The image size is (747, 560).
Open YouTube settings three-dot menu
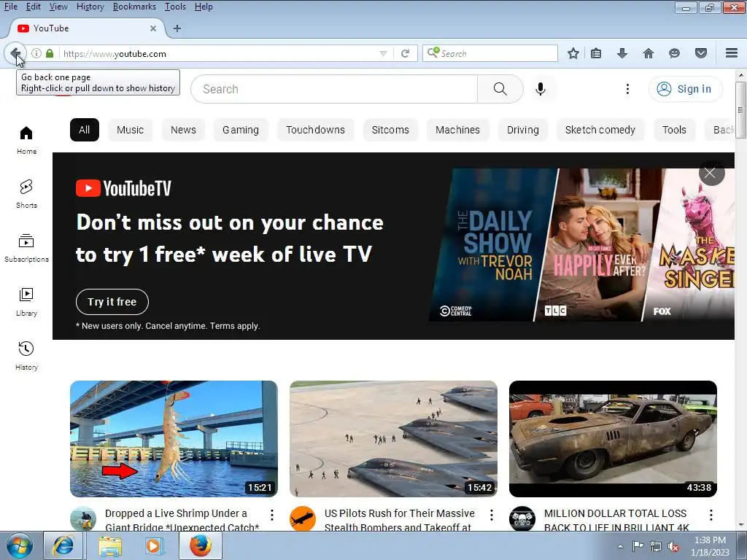click(627, 89)
